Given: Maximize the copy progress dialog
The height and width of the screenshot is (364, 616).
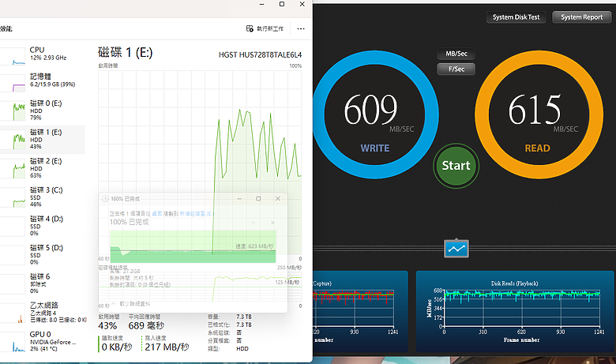Looking at the screenshot, I should tap(258, 199).
